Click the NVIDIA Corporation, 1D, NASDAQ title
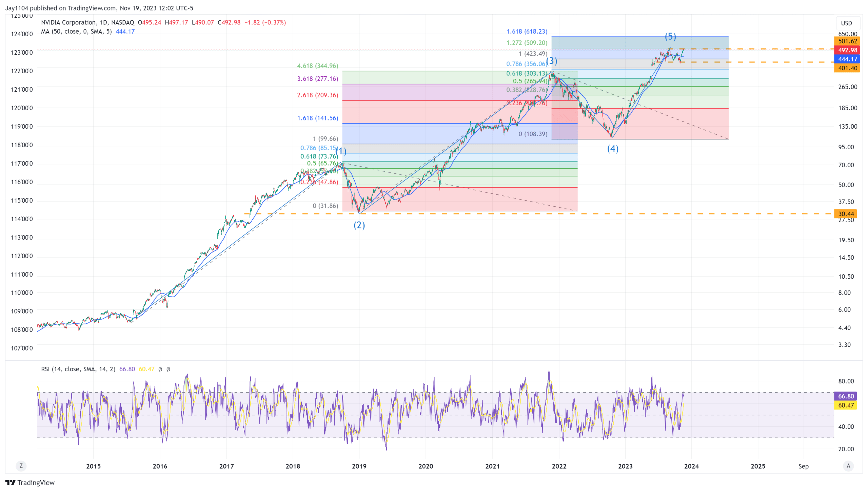This screenshot has width=868, height=492. [x=87, y=22]
